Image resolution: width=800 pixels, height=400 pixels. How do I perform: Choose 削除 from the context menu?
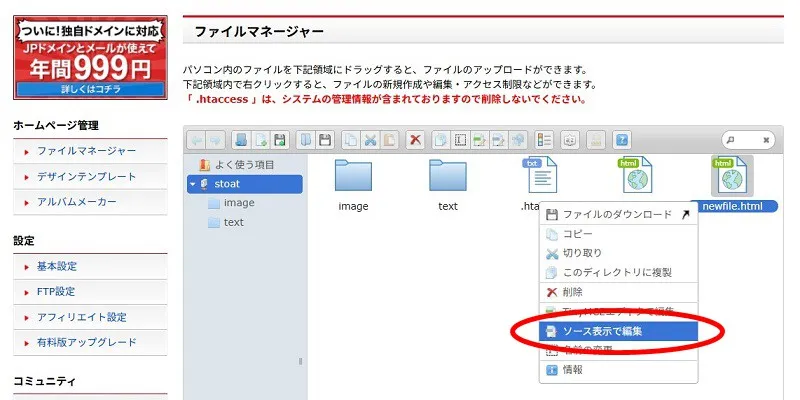point(618,292)
